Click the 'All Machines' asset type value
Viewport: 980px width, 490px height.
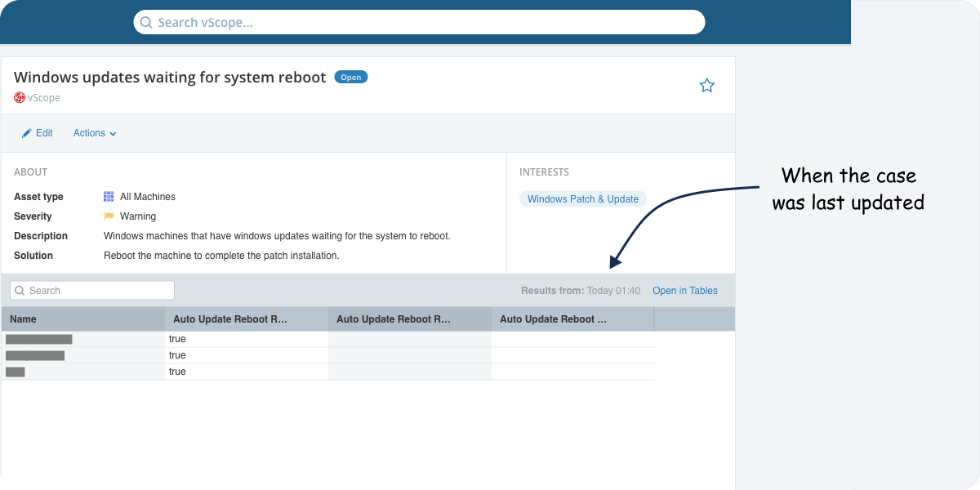click(148, 197)
